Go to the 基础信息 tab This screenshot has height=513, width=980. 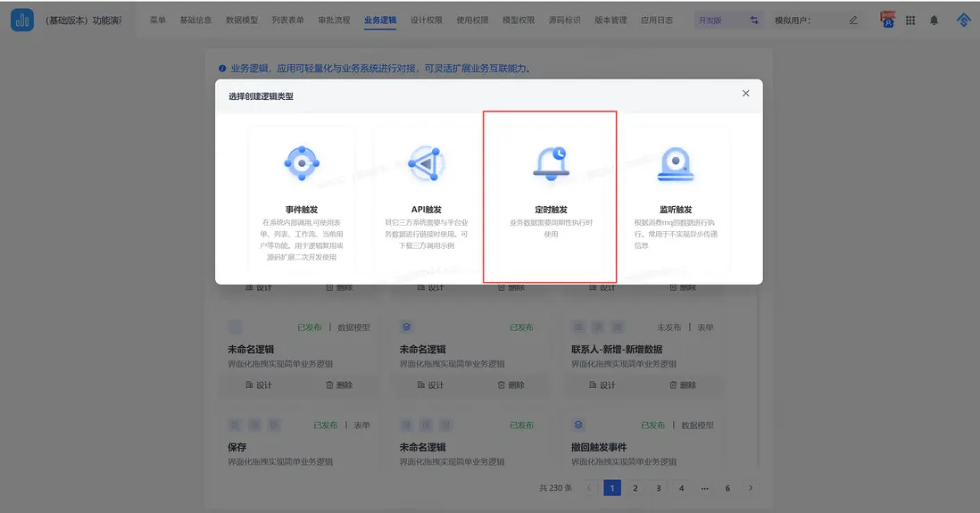195,20
